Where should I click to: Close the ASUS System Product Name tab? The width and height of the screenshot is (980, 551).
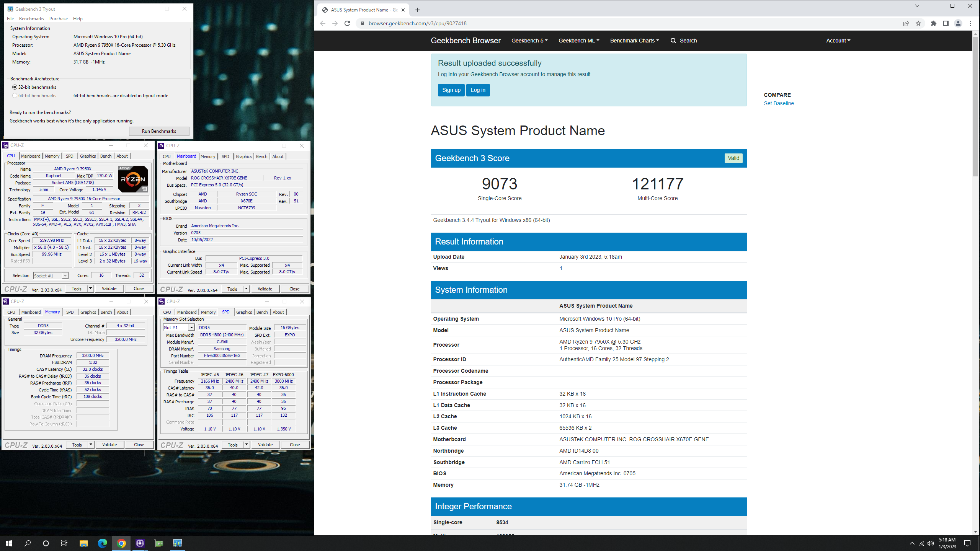403,10
